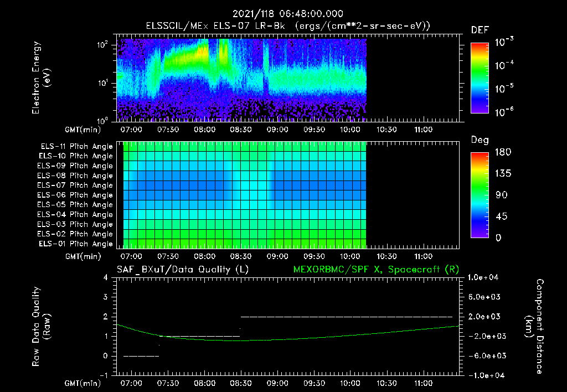Click the green MEXORBMC/SPF X, Spacecraft (R) legend
The height and width of the screenshot is (392, 567).
pos(376,270)
